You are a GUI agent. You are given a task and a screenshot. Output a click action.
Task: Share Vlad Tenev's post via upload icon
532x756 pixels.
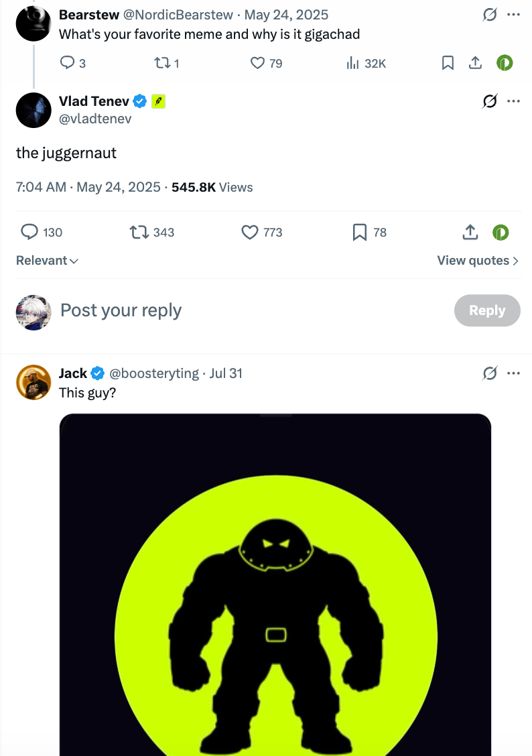point(470,233)
